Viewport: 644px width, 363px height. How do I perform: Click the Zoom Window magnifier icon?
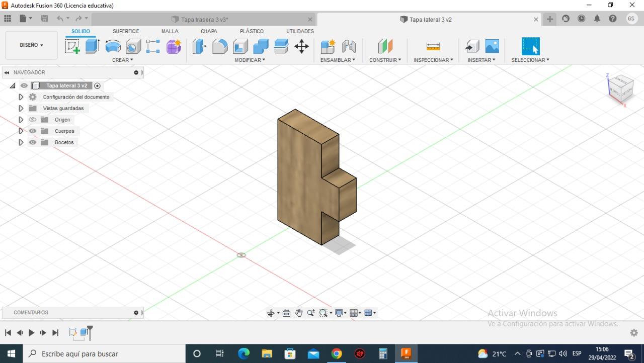(x=324, y=313)
